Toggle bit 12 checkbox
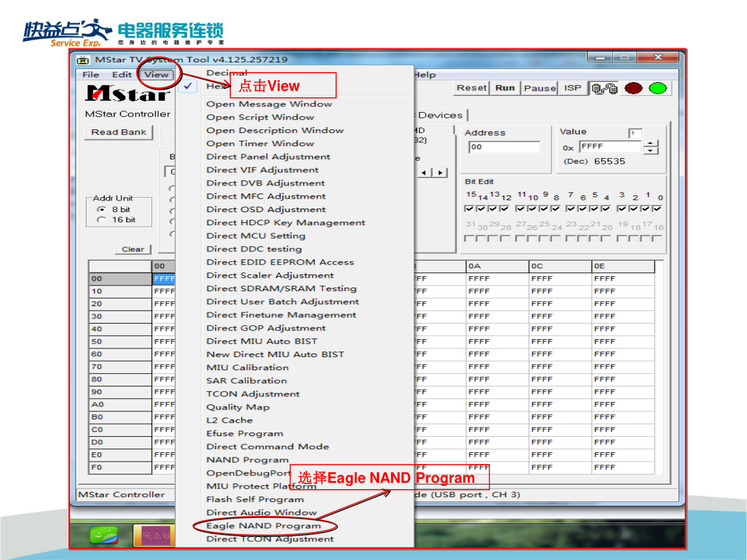Viewport: 747px width, 560px height. pos(504,208)
